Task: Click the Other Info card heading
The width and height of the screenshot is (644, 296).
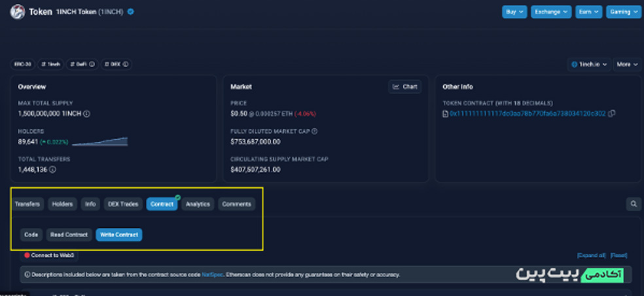Action: coord(457,86)
